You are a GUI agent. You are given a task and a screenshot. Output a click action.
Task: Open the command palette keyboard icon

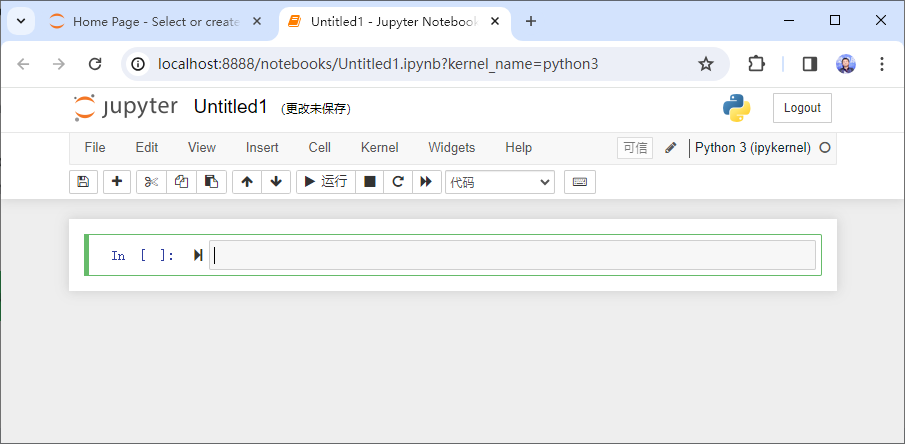click(x=580, y=181)
